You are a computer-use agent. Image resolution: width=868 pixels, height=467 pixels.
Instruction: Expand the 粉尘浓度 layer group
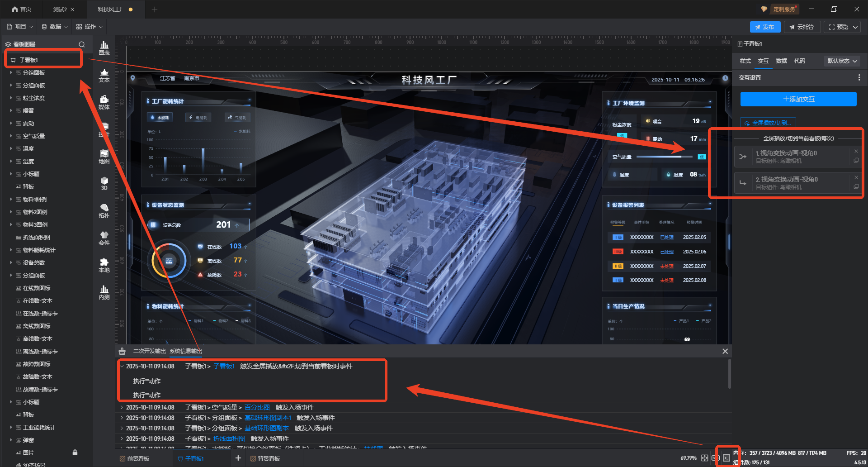point(11,98)
